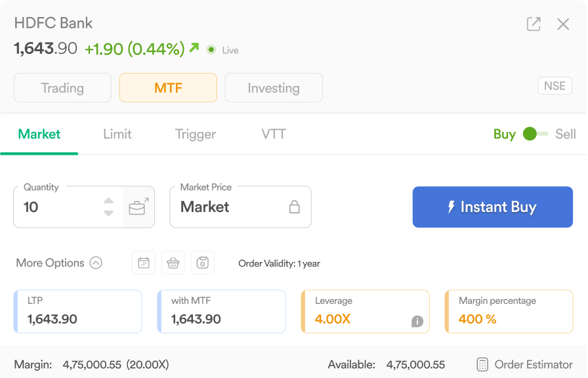Increase quantity with up arrow
The height and width of the screenshot is (378, 588).
(108, 201)
